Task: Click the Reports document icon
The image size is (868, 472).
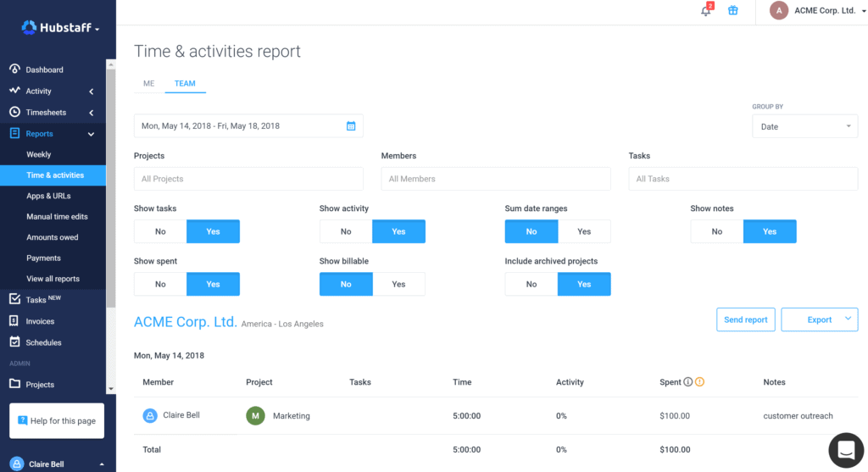Action: click(x=15, y=133)
